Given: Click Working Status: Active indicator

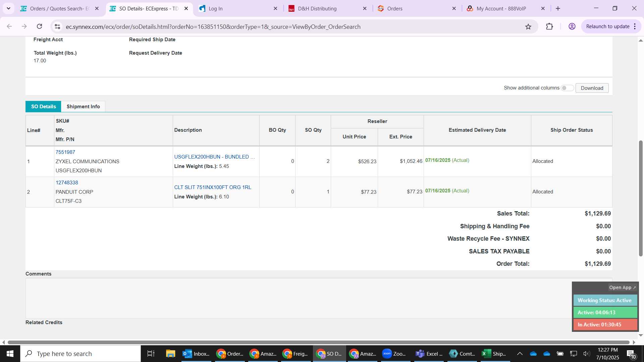Looking at the screenshot, I should (x=605, y=300).
